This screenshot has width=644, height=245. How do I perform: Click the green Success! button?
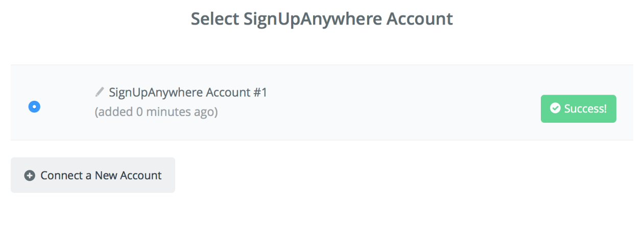pos(578,108)
